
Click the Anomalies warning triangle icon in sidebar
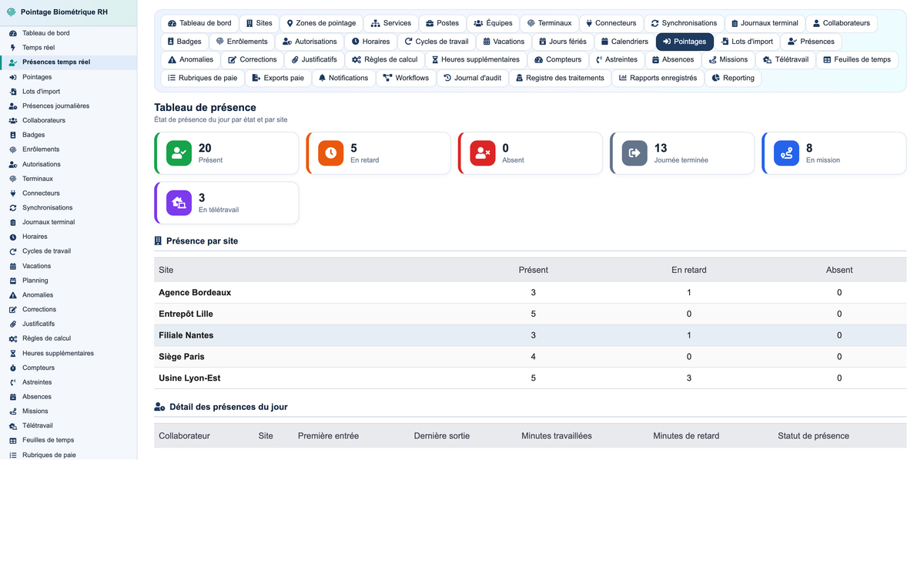(12, 295)
